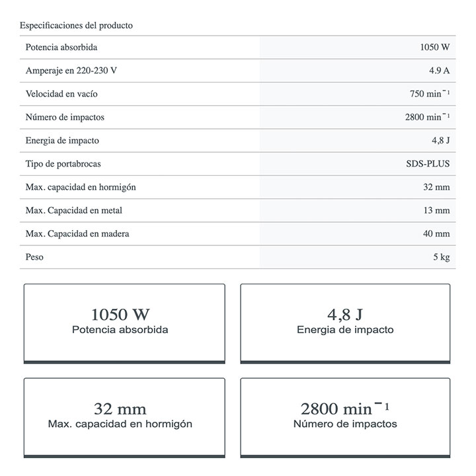This screenshot has width=476, height=476.
Task: Click the 4,8 J value in the table
Action: coord(440,141)
